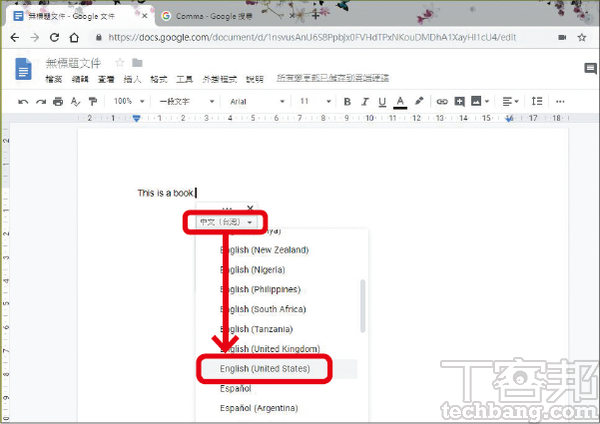
Task: Open the 一般文字 style dropdown
Action: 187,101
